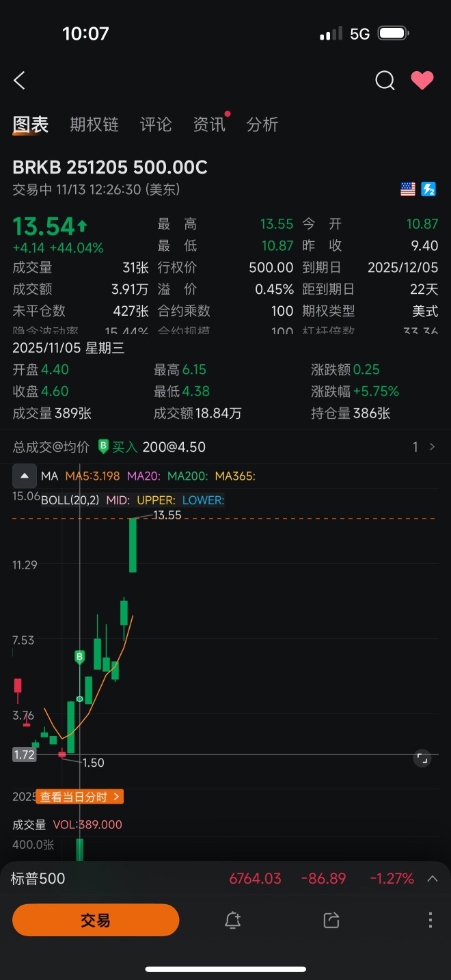Open the 评论 tab
Image resolution: width=451 pixels, height=980 pixels.
156,124
